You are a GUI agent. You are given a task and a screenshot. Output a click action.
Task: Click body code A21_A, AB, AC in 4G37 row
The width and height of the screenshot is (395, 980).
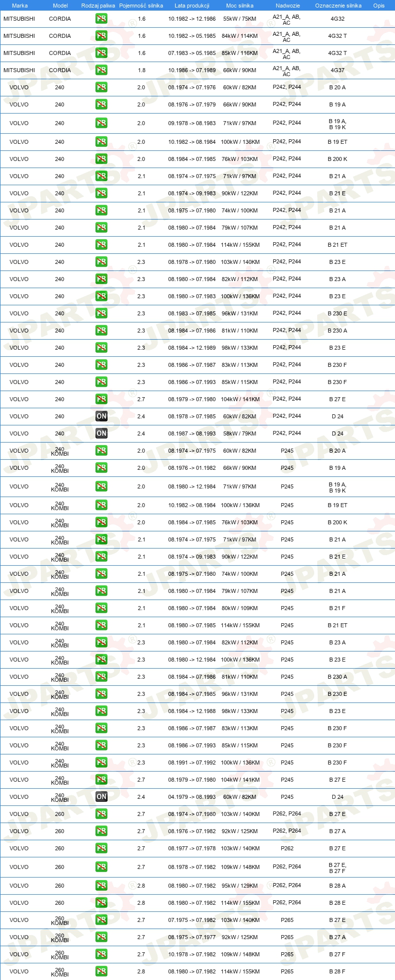click(x=287, y=71)
